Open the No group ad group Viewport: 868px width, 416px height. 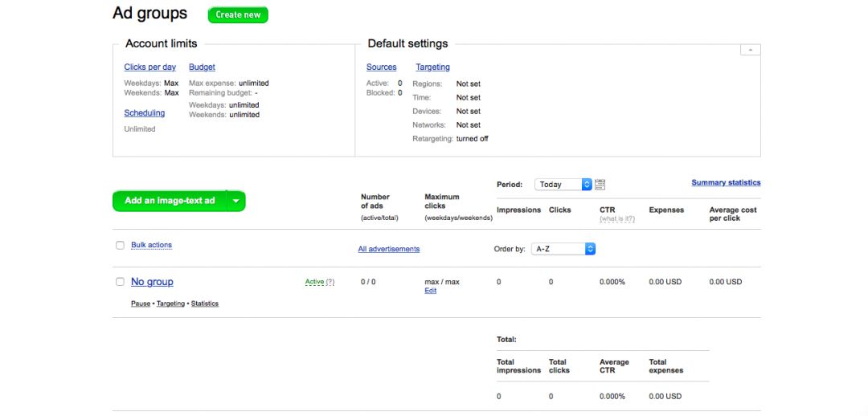click(152, 282)
